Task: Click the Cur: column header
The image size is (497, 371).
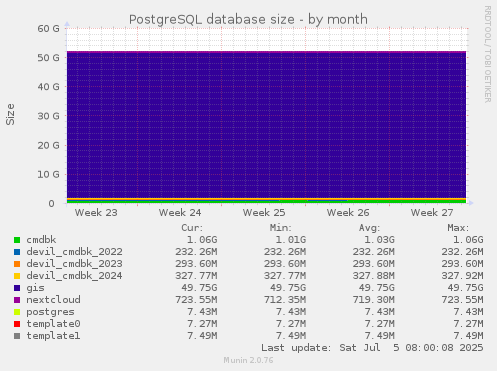Action: [192, 228]
